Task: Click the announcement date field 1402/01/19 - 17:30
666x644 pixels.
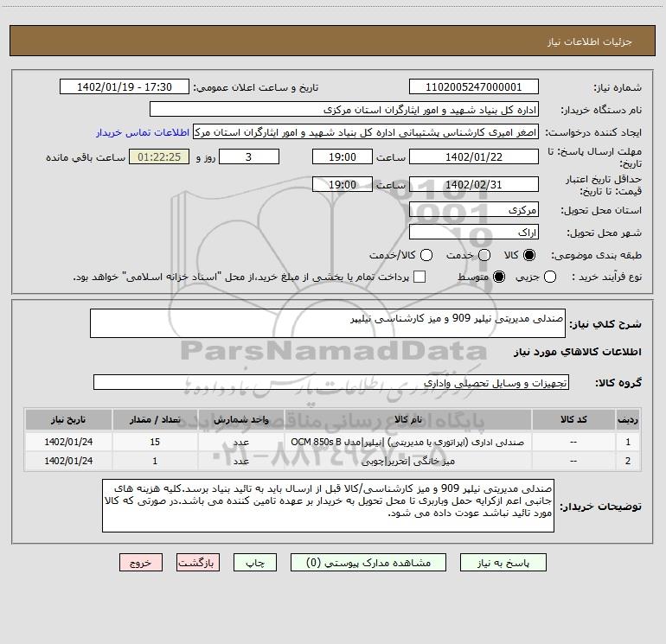Action: (x=125, y=87)
